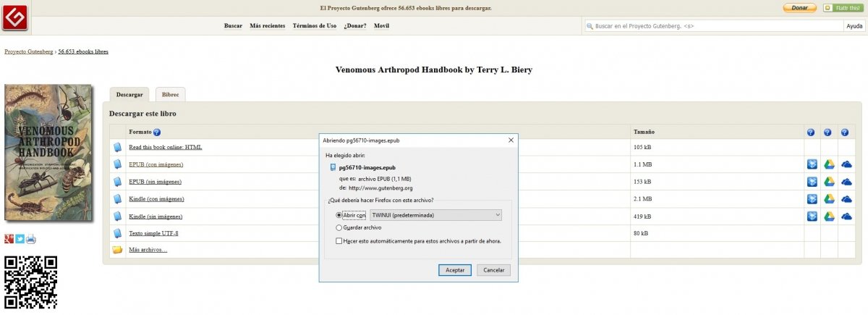Open help icon above OneDrive column
868x315 pixels.
point(845,133)
